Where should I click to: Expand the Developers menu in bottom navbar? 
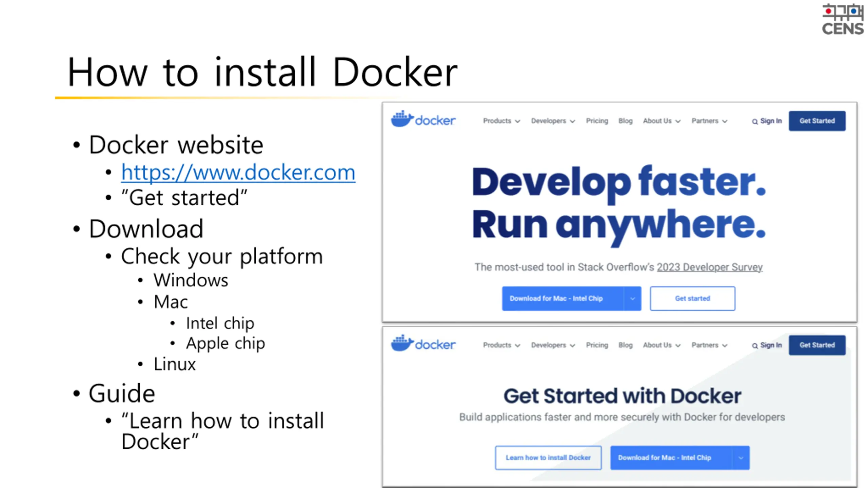(553, 345)
